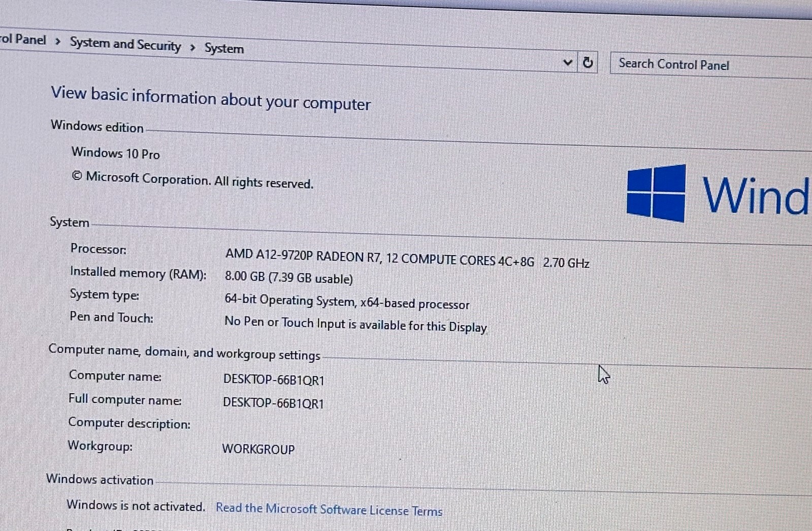Go to Control Panel breadcrumb
The height and width of the screenshot is (531, 812).
pos(23,39)
